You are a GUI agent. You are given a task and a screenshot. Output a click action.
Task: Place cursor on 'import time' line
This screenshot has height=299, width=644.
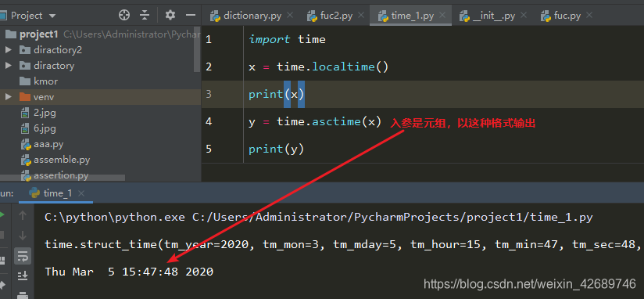coord(287,39)
